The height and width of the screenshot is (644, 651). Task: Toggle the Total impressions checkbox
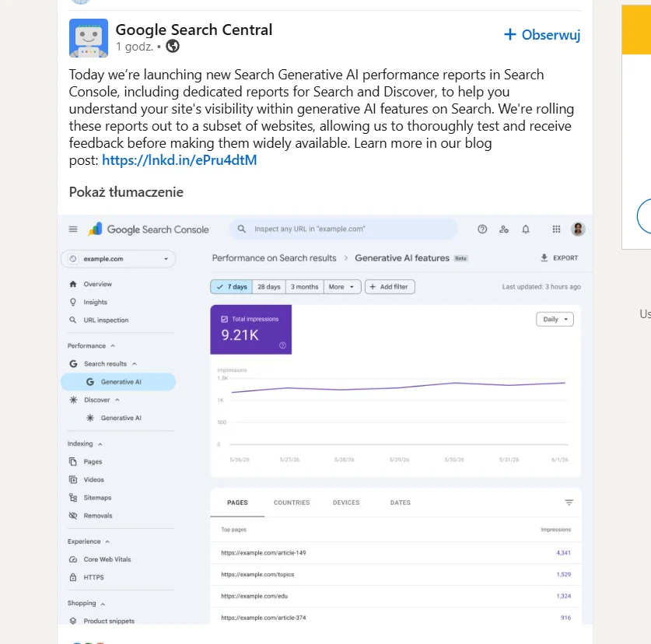coord(225,319)
